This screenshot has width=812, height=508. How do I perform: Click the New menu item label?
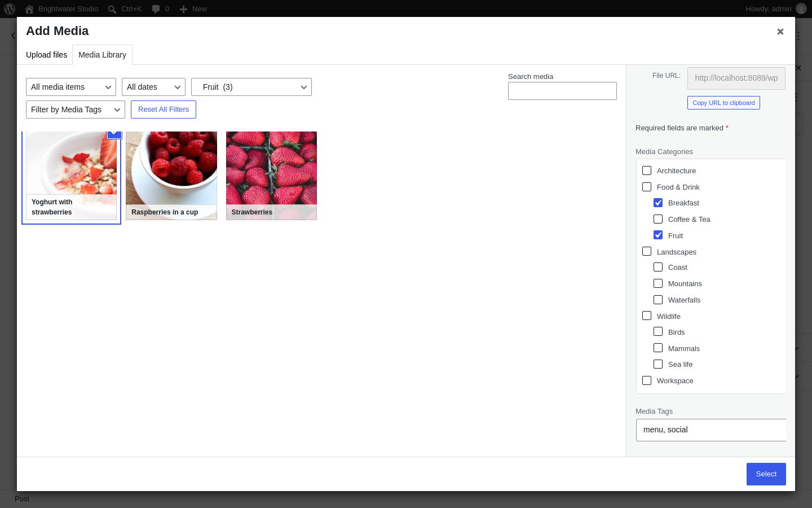tap(200, 9)
